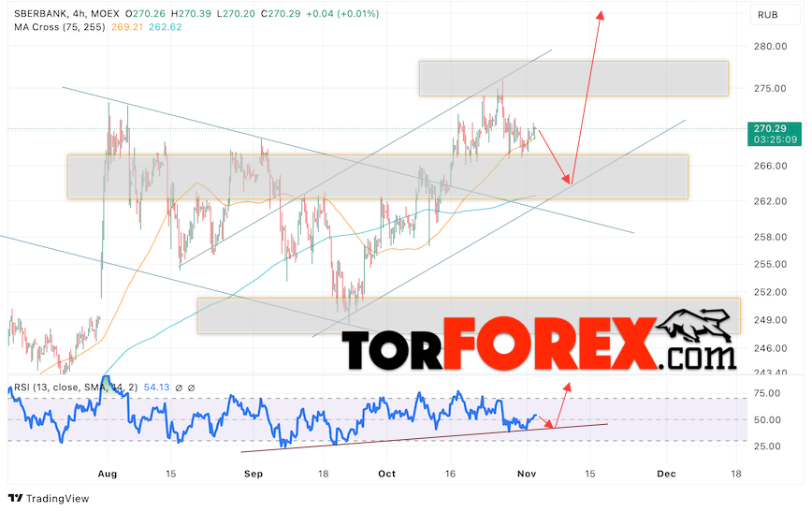Image resolution: width=812 pixels, height=512 pixels.
Task: Click the second ∅ symbol in RSI legend
Action: [x=191, y=388]
